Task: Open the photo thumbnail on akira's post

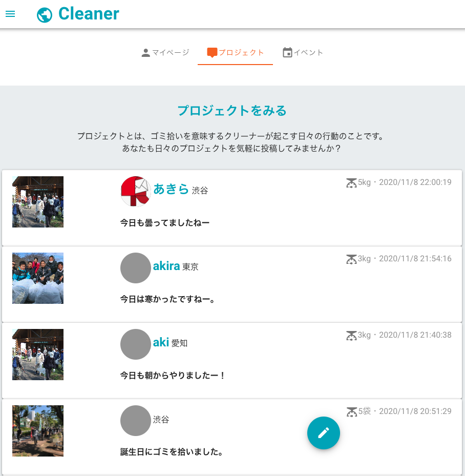Action: pos(38,278)
